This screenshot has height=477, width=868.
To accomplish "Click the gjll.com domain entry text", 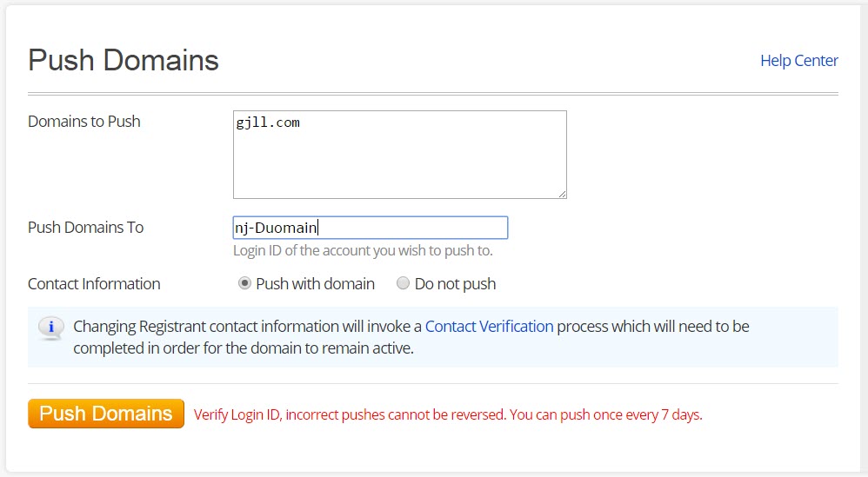I will (268, 123).
